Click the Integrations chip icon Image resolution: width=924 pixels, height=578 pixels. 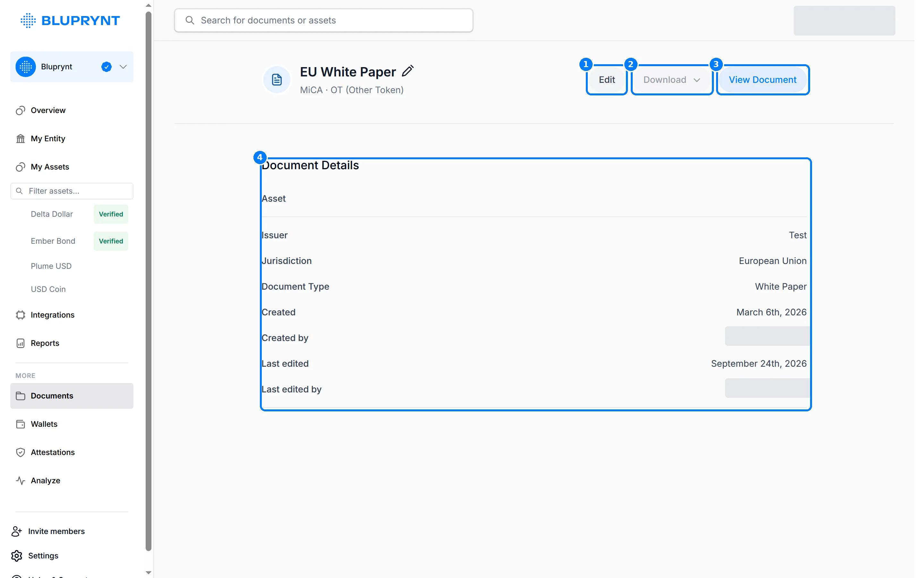(x=21, y=315)
